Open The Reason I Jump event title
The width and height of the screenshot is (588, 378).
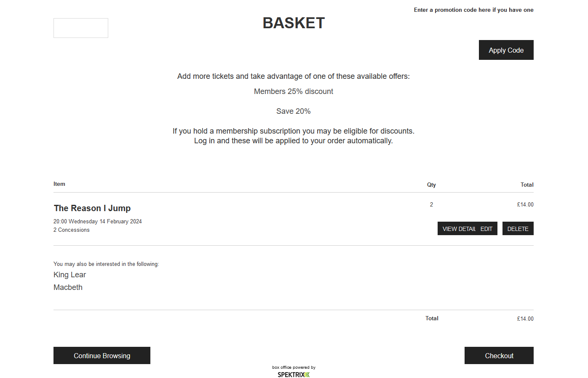click(x=92, y=208)
